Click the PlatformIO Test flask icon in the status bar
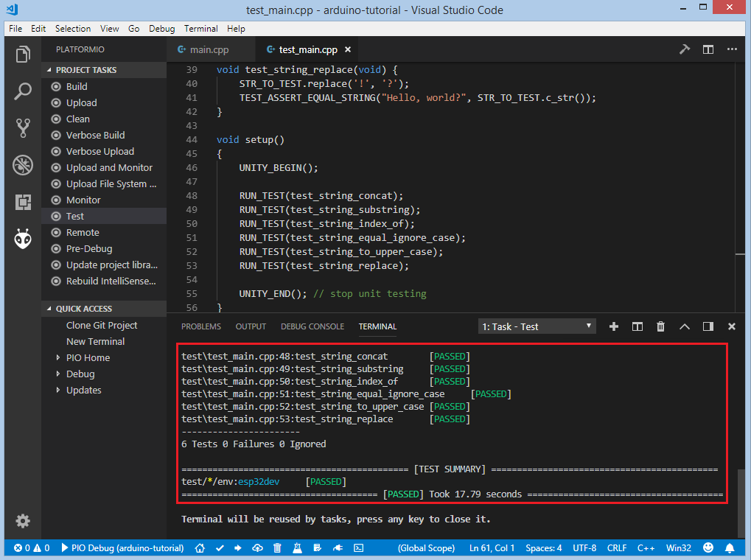 (x=298, y=548)
